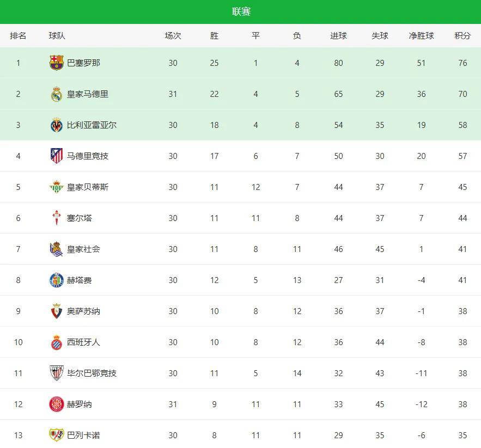Select the Villarreal yellow crest icon

click(57, 125)
